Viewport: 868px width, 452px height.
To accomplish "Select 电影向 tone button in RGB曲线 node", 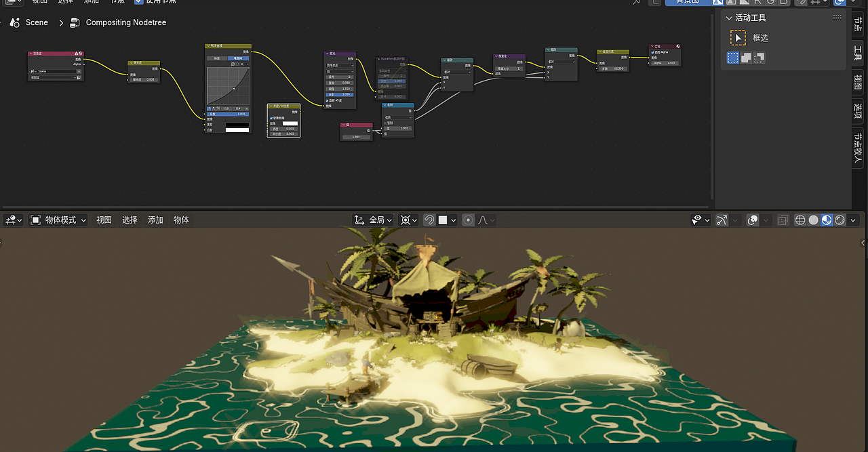I will coord(238,58).
